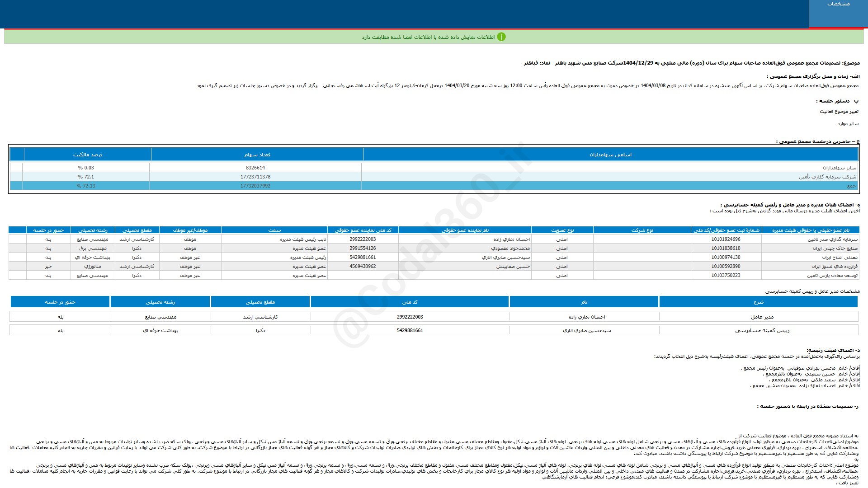Click the 'خیر' attendance cell
The width and height of the screenshot is (868, 488).
click(48, 266)
